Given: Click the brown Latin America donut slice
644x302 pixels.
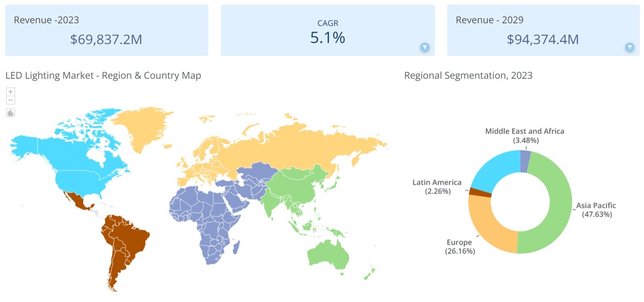Looking at the screenshot, I should (481, 192).
